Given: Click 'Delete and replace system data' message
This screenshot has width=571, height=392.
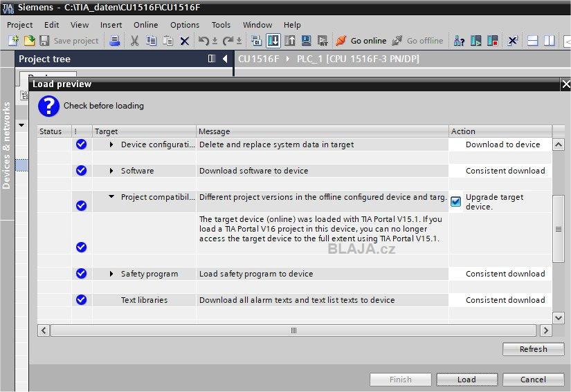Looking at the screenshot, I should [x=276, y=144].
